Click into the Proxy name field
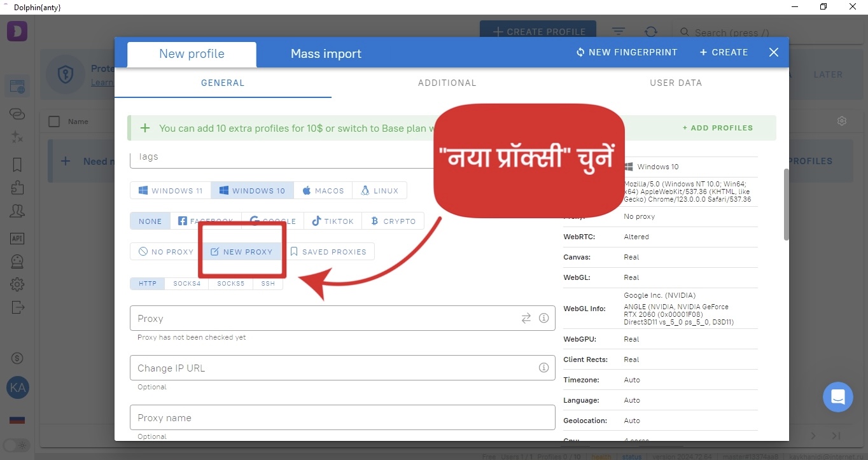 tap(342, 417)
